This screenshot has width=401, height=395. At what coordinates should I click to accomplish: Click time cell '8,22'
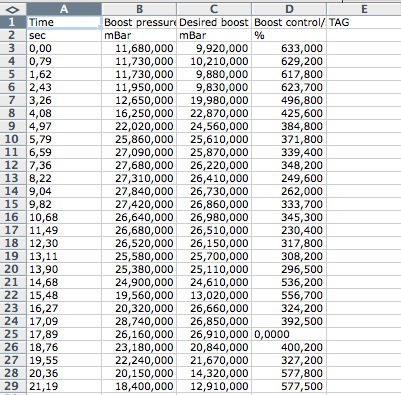(x=64, y=178)
